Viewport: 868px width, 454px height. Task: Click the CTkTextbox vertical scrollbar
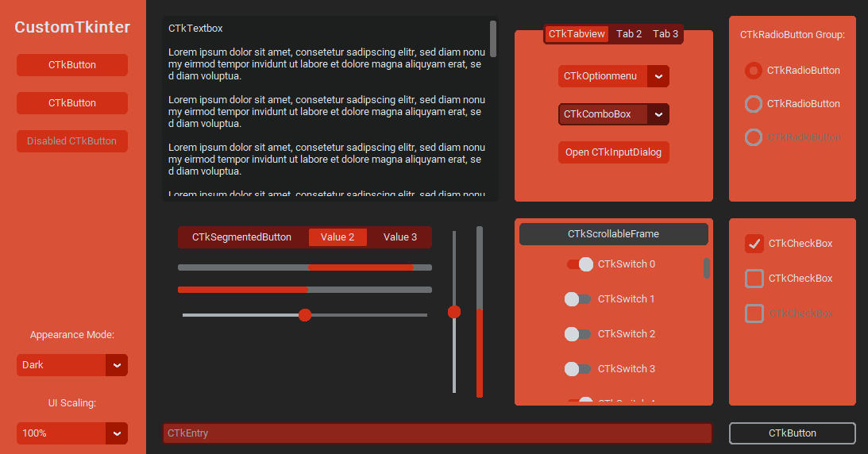pos(492,39)
